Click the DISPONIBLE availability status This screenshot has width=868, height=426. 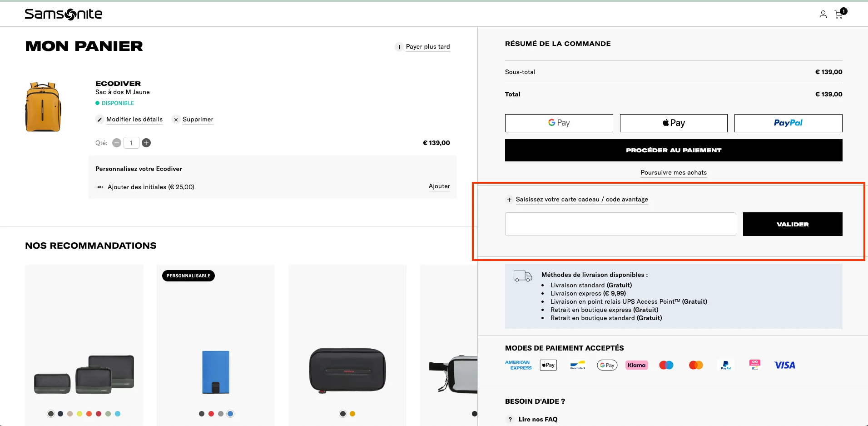(115, 103)
